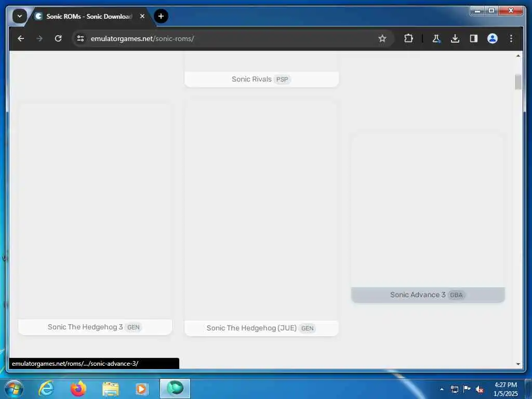532x399 pixels.
Task: Minimize the browser window
Action: pos(477,11)
